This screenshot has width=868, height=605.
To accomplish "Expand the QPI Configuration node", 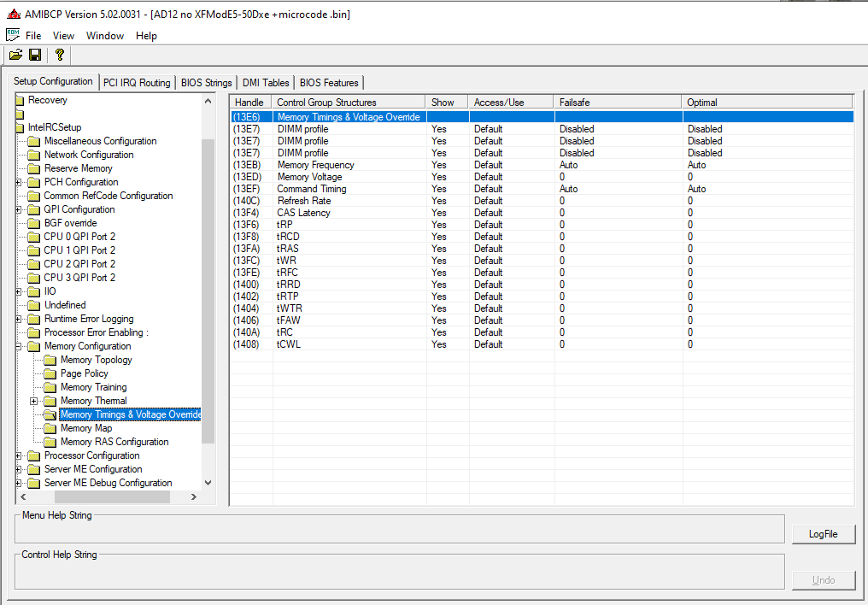I will pos(18,210).
